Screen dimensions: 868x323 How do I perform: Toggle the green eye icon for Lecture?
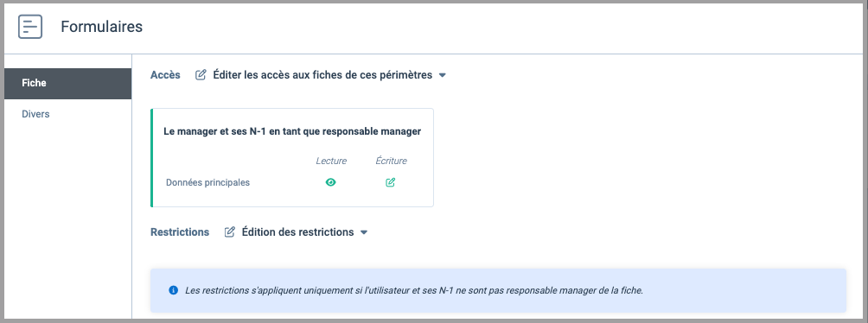point(330,182)
